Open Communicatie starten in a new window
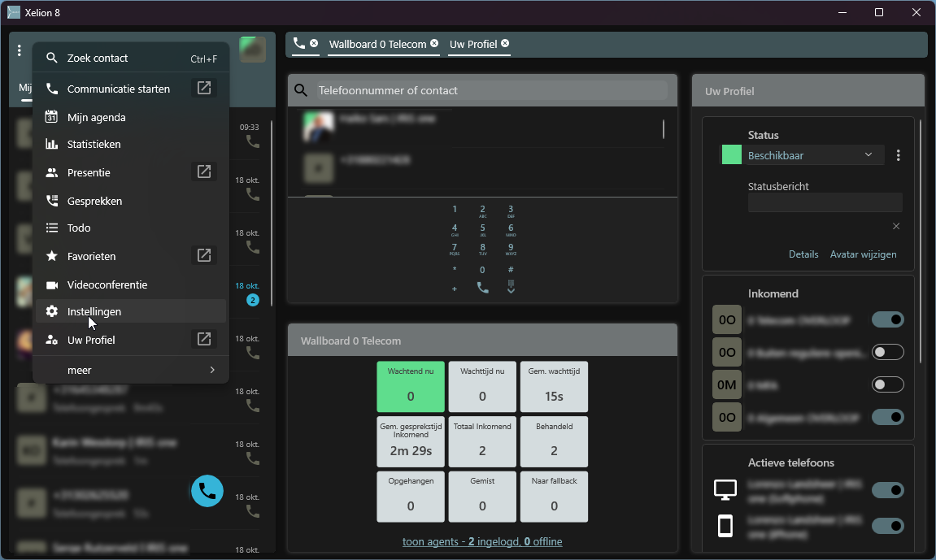 [204, 89]
